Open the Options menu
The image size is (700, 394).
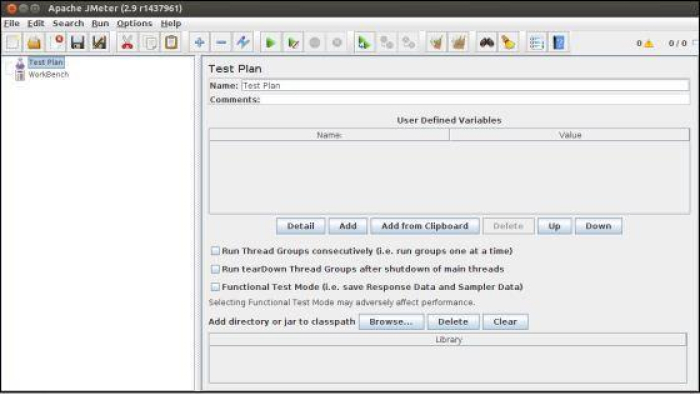click(x=134, y=23)
